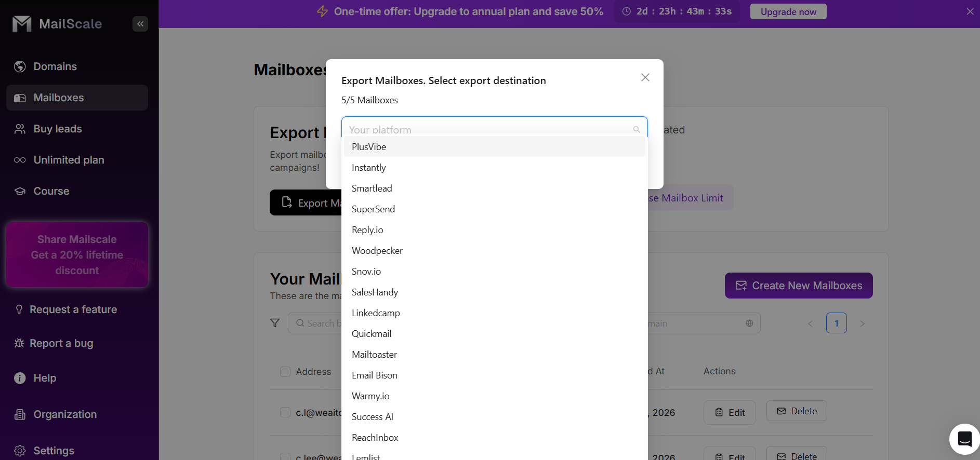Select Woodpecker option
The image size is (980, 460).
(x=495, y=251)
